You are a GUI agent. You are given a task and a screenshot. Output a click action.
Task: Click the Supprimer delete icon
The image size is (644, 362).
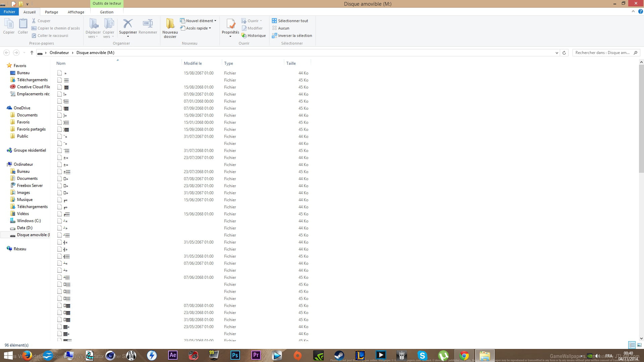[x=128, y=24]
